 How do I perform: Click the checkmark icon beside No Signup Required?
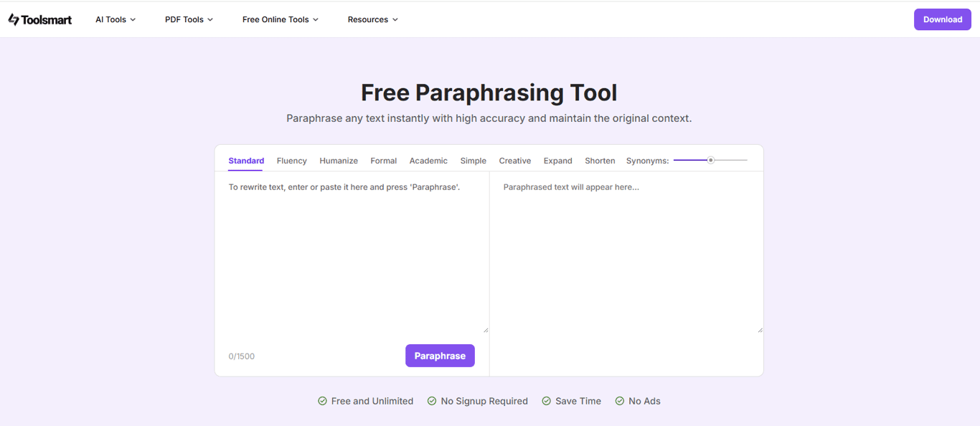point(431,401)
